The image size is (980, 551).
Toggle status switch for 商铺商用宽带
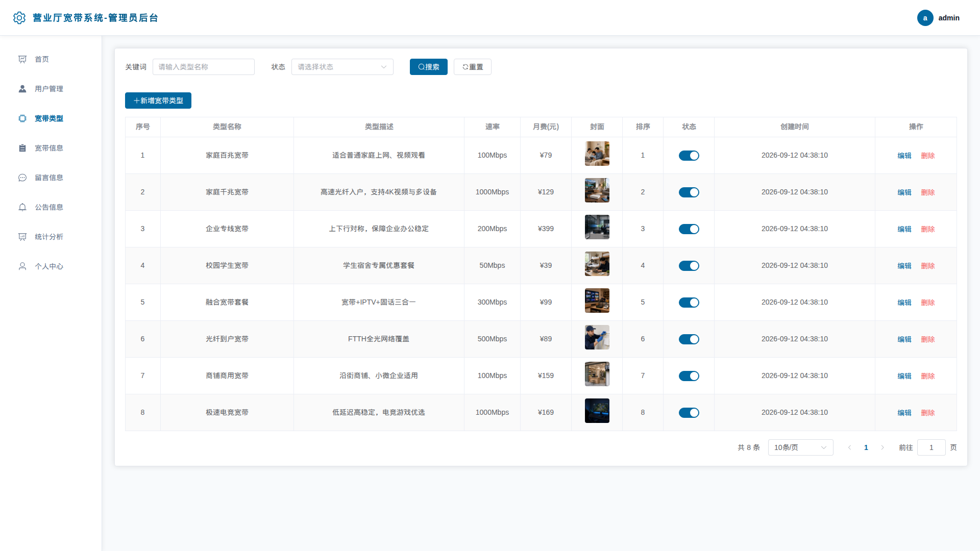coord(689,376)
